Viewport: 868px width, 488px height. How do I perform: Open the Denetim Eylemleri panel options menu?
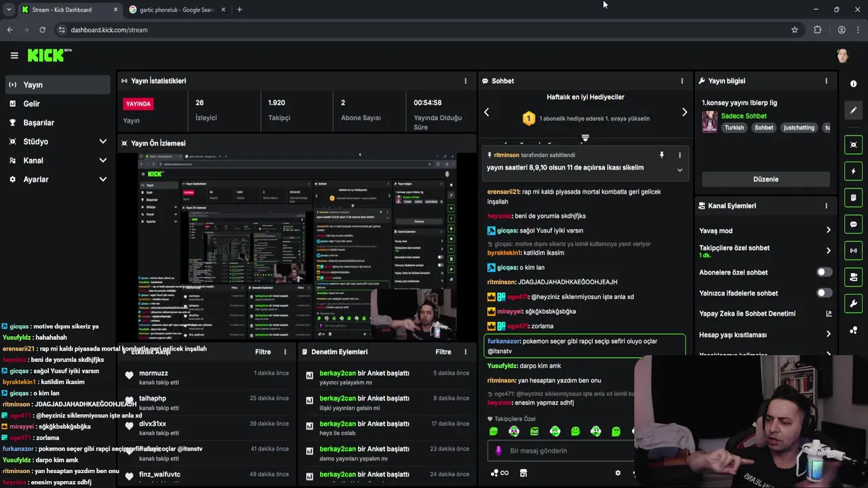tap(465, 352)
